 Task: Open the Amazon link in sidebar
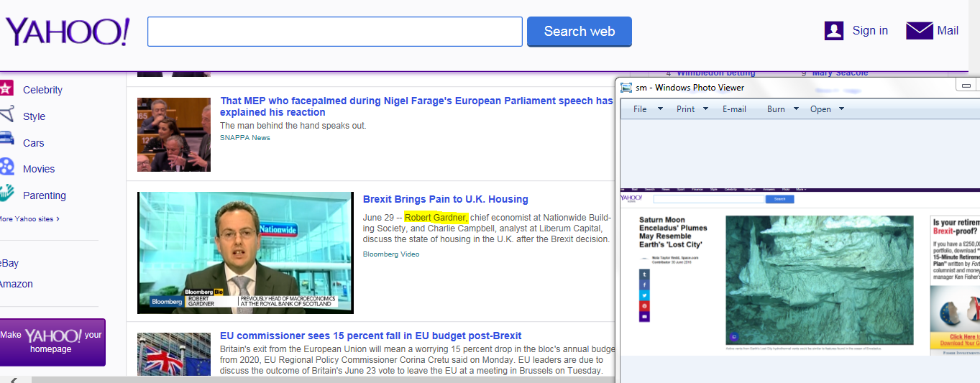17,284
